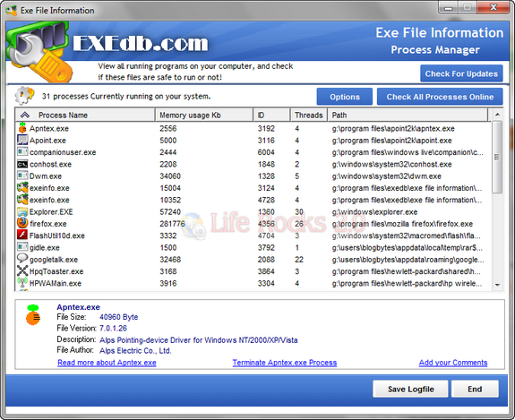
Task: Click the Save Logfile button
Action: point(410,390)
